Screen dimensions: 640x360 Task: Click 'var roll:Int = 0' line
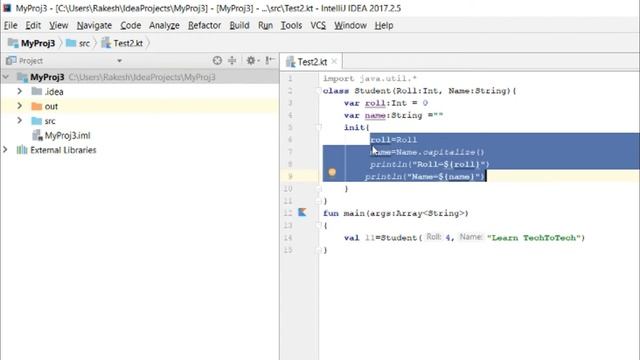(x=386, y=103)
